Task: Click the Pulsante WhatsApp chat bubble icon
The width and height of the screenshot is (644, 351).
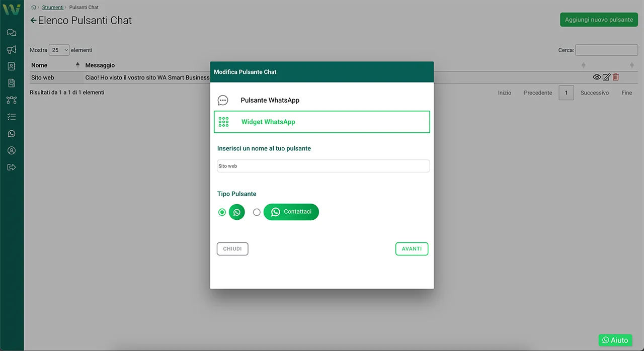Action: click(x=223, y=100)
